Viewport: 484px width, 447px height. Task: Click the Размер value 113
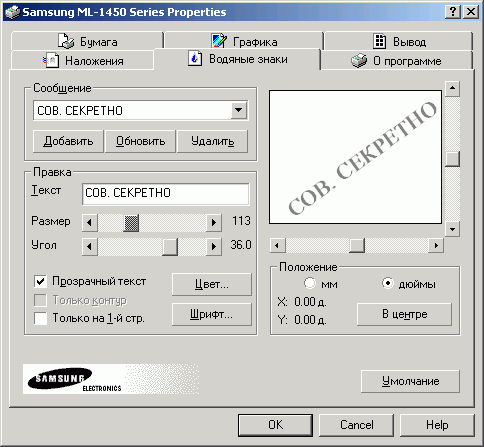(241, 221)
